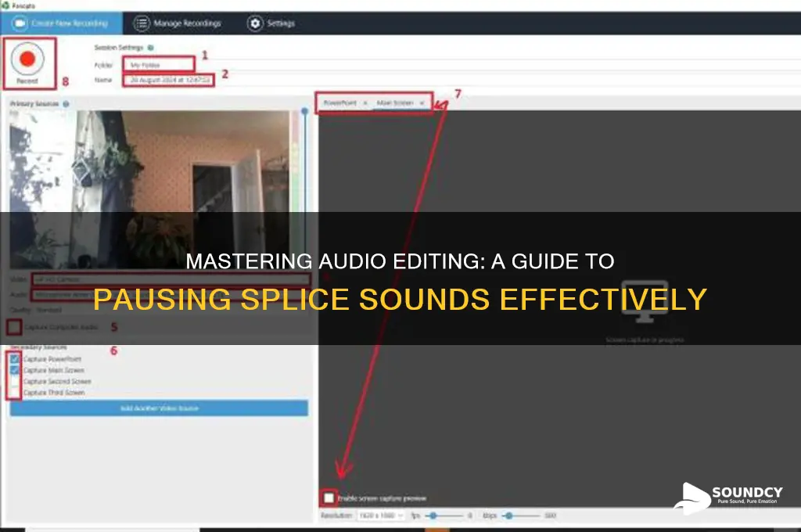This screenshot has height=532, width=801.
Task: Adjust the fps slider
Action: 445,516
